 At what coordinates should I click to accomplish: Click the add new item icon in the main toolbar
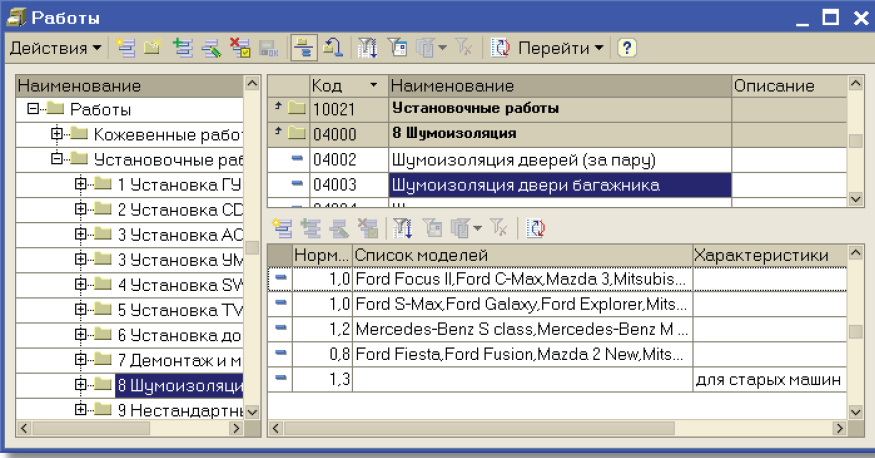click(124, 48)
